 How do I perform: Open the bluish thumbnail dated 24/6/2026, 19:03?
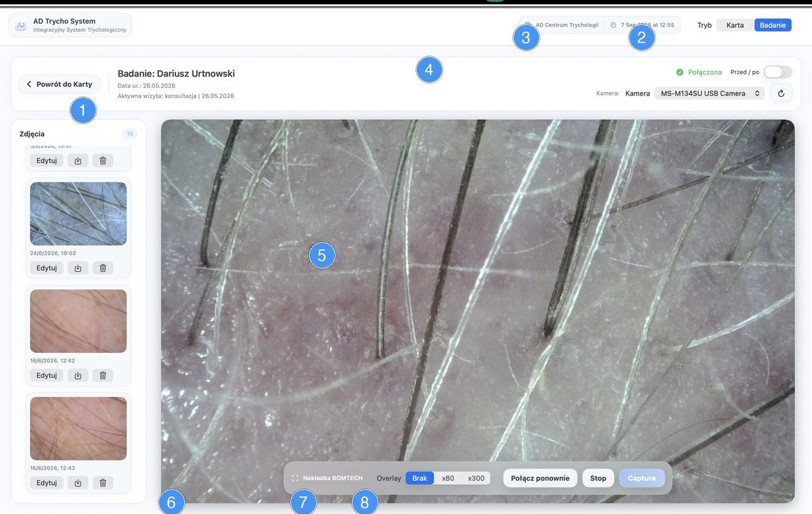(78, 213)
